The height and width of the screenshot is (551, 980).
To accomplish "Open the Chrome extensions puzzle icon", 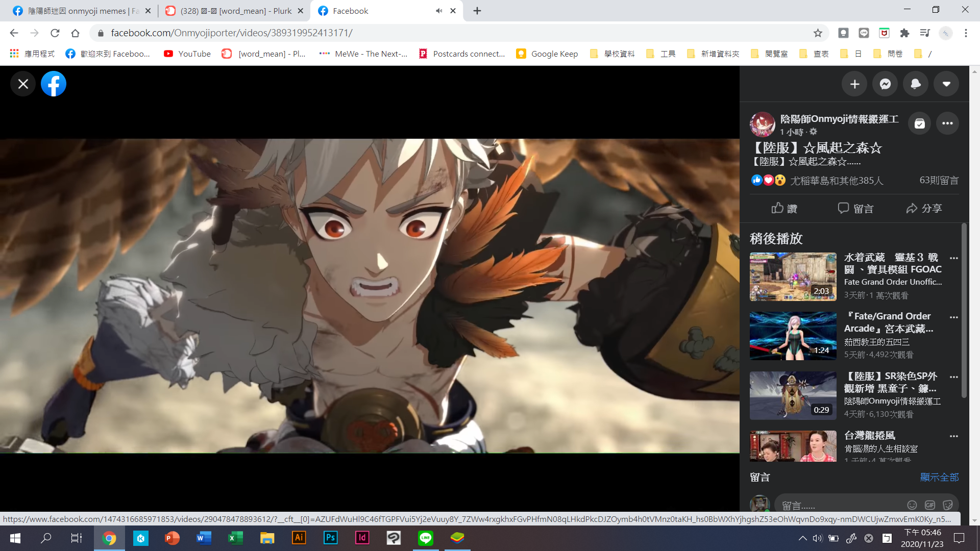I will [x=904, y=33].
